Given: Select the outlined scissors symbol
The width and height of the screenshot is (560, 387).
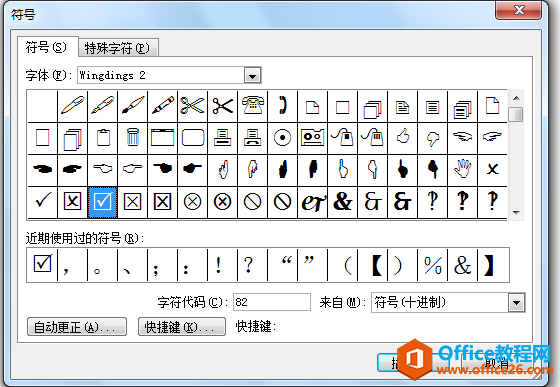Looking at the screenshot, I should (x=192, y=106).
